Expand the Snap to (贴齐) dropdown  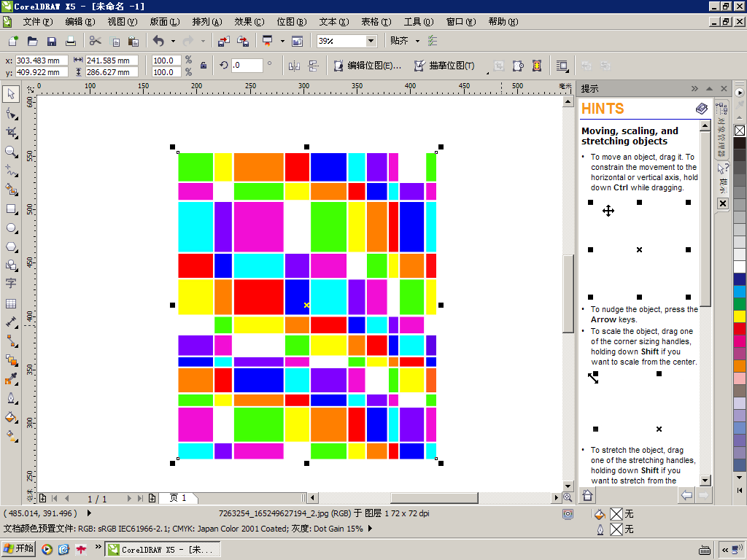coord(418,41)
